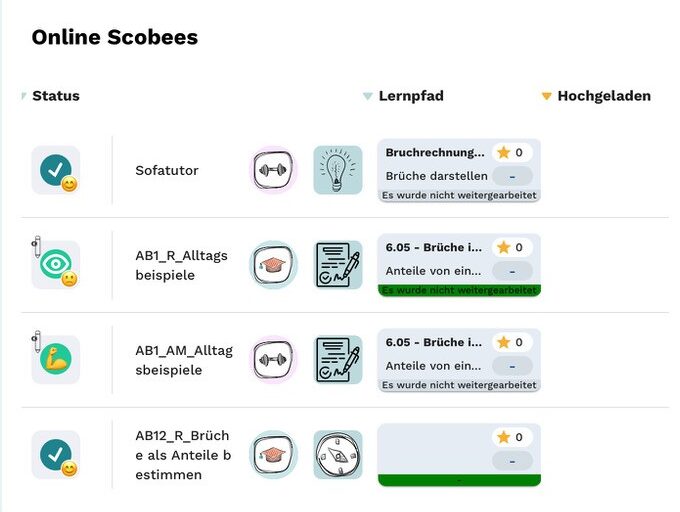
Task: Click document-with-pen icon in AB1_R_Alltagsbeispiele row
Action: click(338, 265)
